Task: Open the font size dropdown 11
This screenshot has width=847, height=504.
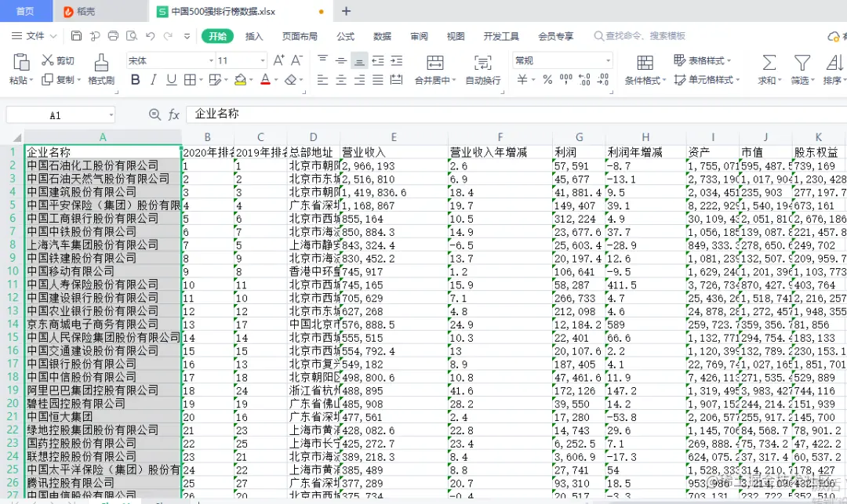Action: (263, 60)
